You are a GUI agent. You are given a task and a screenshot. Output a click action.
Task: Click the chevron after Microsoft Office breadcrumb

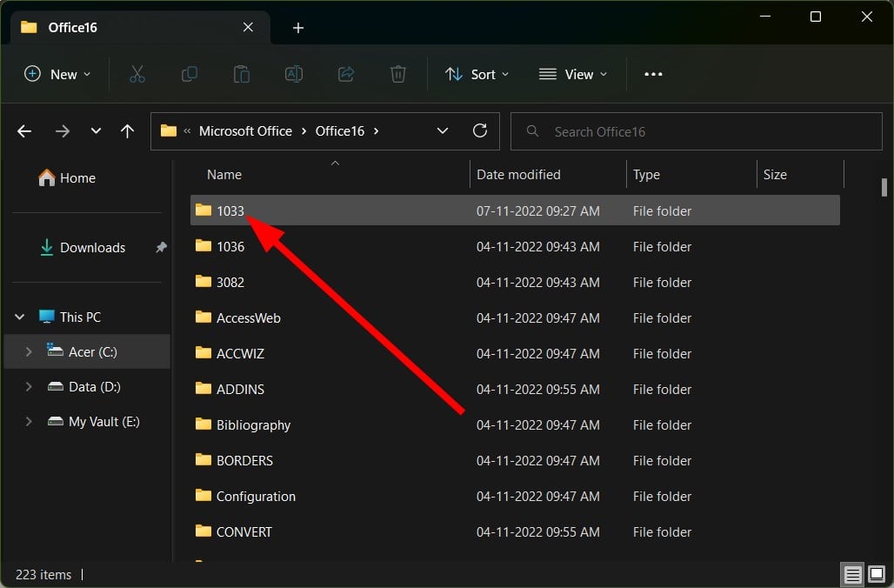[304, 131]
